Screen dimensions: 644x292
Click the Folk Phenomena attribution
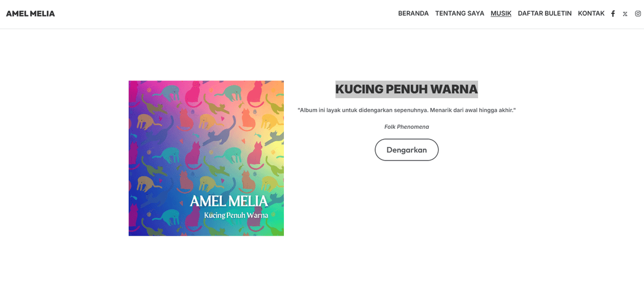(x=406, y=127)
